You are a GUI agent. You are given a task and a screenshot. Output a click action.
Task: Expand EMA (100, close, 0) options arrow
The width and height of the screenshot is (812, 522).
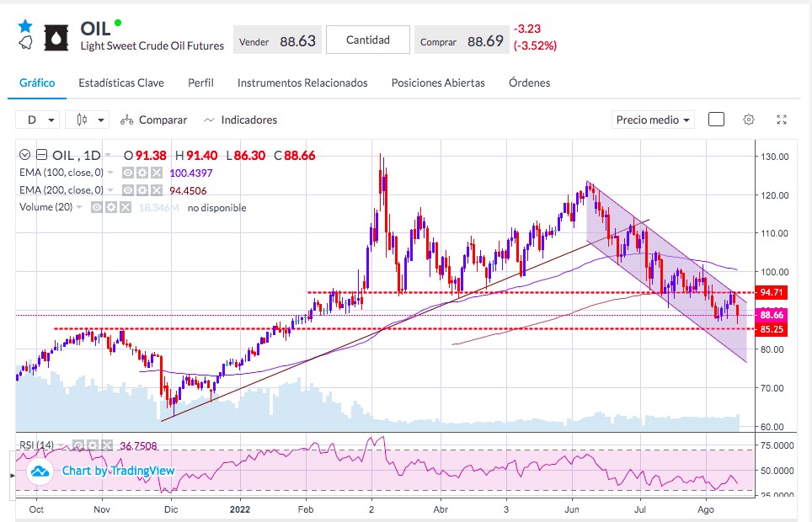[x=110, y=173]
